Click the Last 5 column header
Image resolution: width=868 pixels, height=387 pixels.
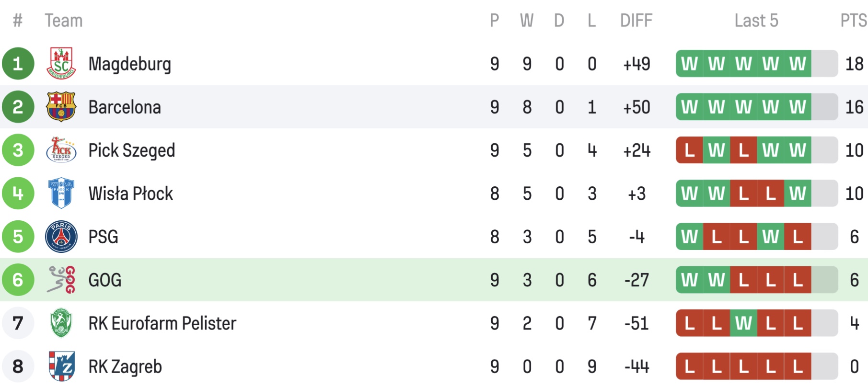point(756,21)
